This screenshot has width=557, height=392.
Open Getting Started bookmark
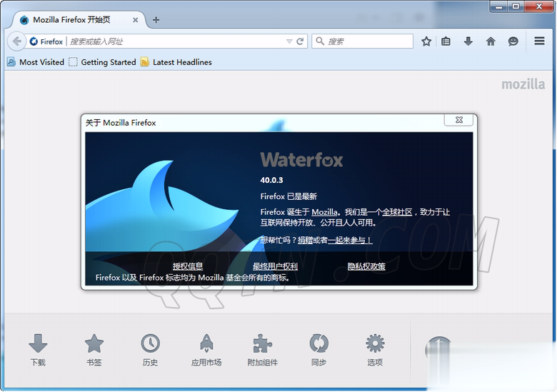[102, 62]
